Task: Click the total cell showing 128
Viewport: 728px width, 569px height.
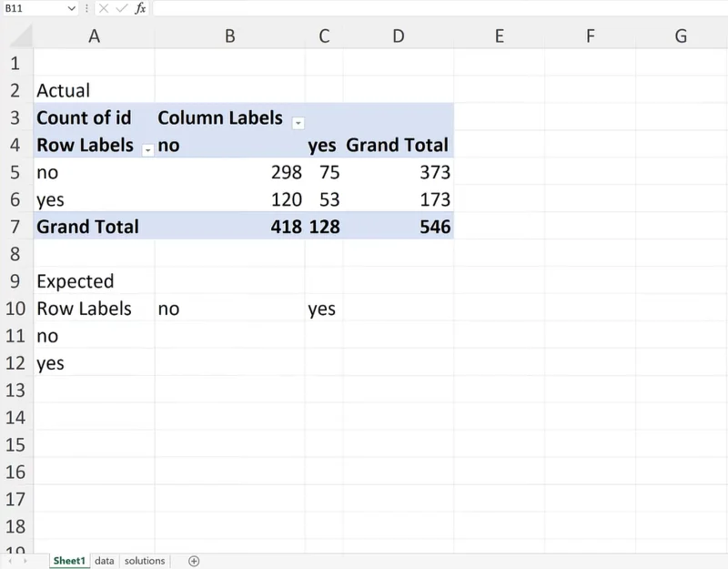Action: [x=324, y=227]
